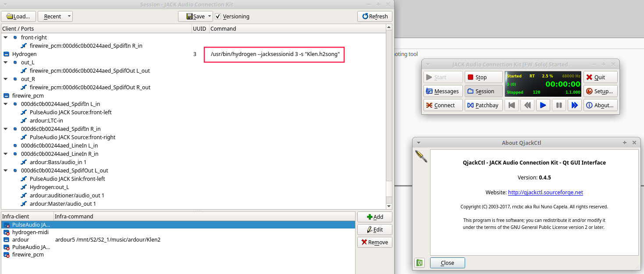
Task: Collapse the 000d6c0b00244aed_SpdifOut L_out node
Action: click(6, 170)
